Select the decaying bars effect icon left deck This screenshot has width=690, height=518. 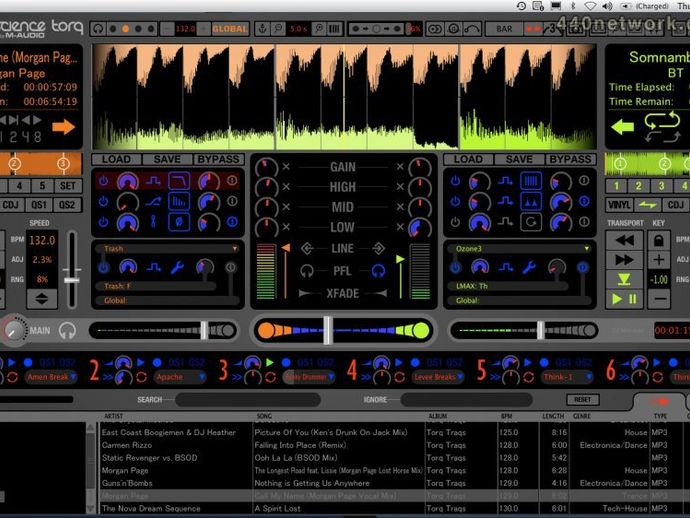point(179,202)
